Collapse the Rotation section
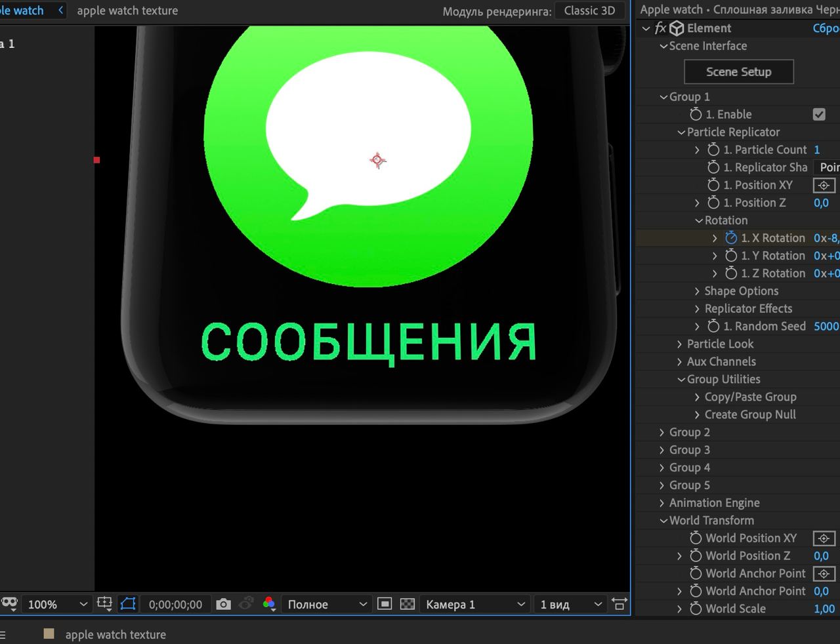The width and height of the screenshot is (840, 644). tap(699, 220)
